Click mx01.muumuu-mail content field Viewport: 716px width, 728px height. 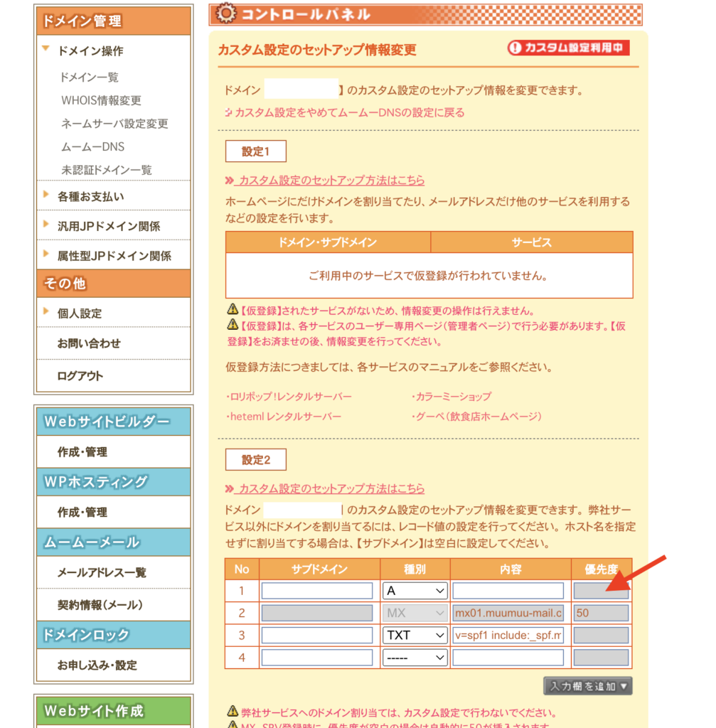pos(508,613)
